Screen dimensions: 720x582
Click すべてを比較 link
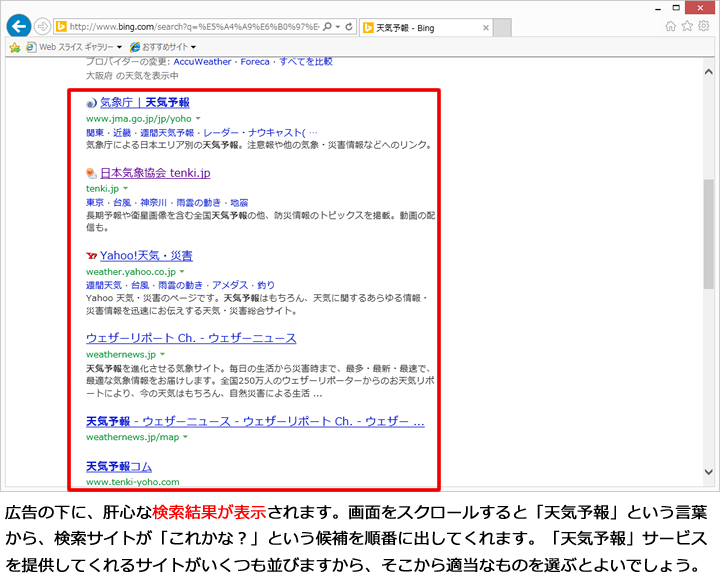point(306,62)
